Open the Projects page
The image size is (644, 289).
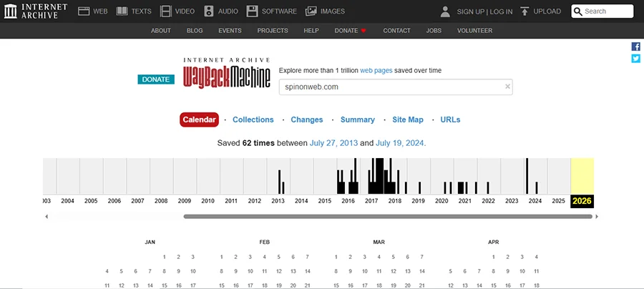click(x=273, y=30)
